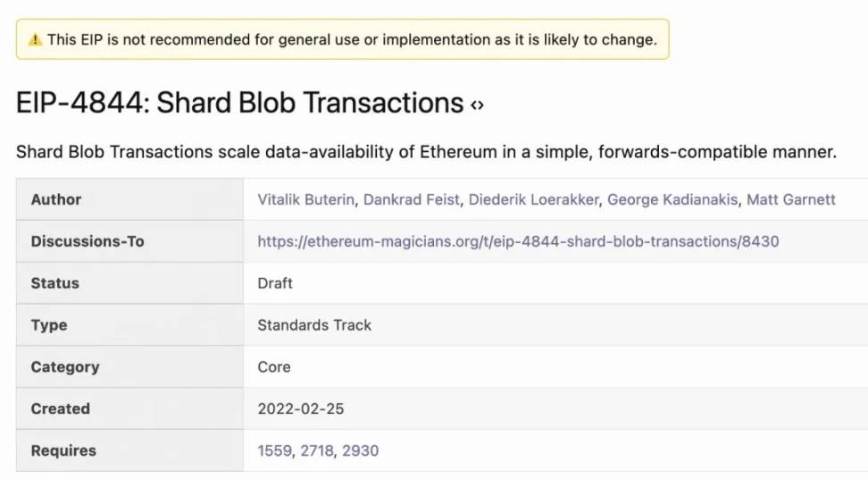This screenshot has height=479, width=868.
Task: Open required EIP 1559 link
Action: [x=274, y=450]
